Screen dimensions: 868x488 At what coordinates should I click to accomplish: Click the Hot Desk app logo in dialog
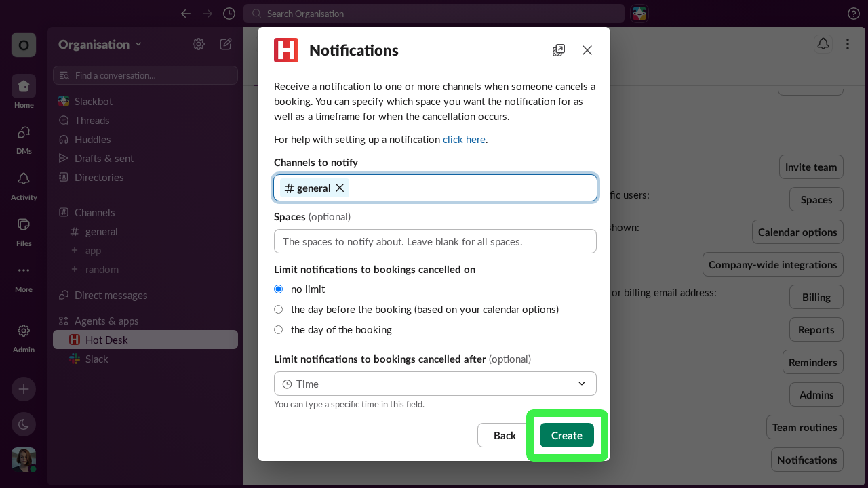tap(286, 50)
